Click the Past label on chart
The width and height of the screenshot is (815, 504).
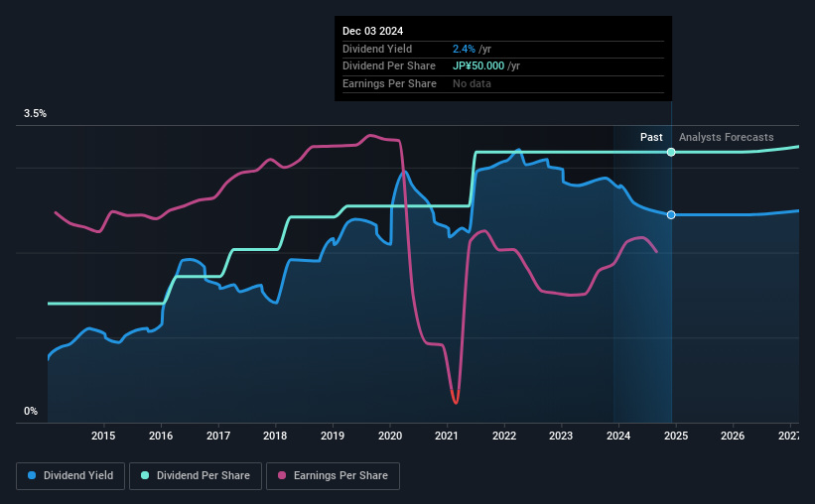(x=651, y=137)
